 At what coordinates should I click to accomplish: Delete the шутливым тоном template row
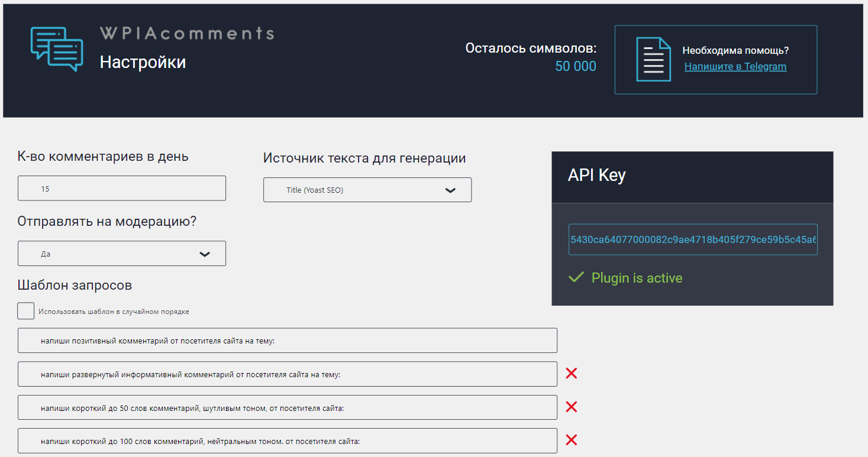[x=571, y=407]
